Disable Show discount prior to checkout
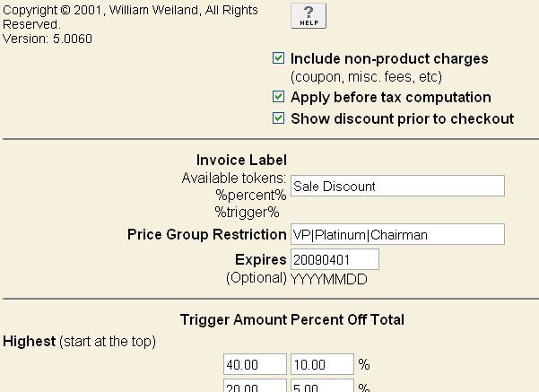Image resolution: width=539 pixels, height=392 pixels. tap(279, 118)
